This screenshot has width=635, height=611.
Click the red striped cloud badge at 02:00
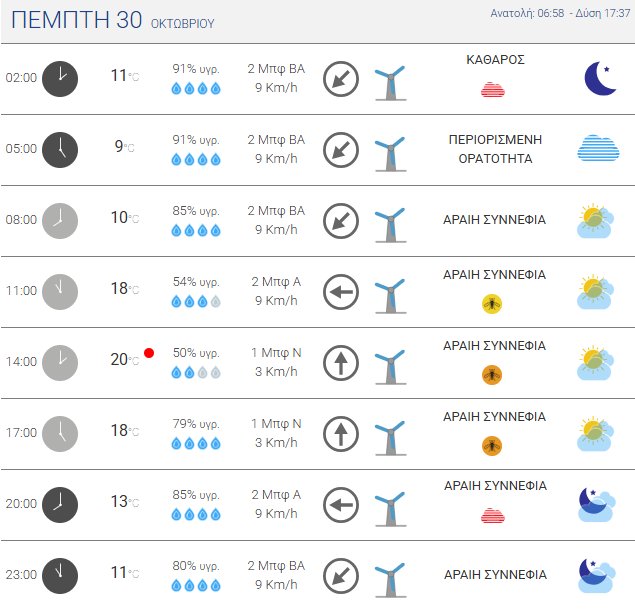[492, 90]
